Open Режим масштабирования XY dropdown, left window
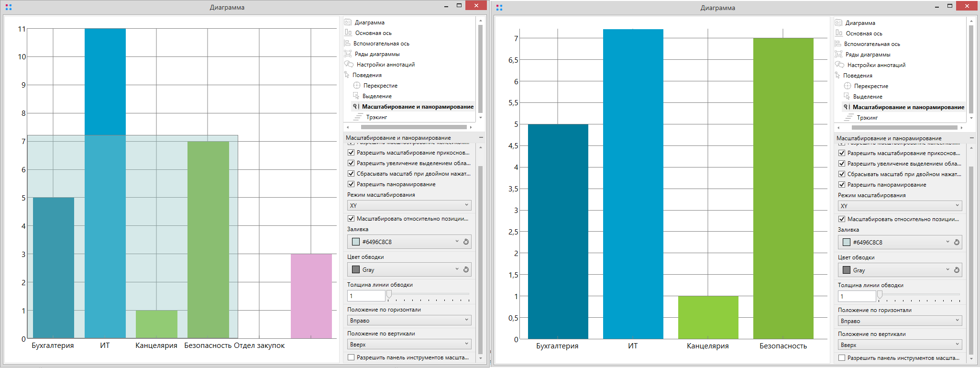The image size is (980, 368). pos(409,205)
